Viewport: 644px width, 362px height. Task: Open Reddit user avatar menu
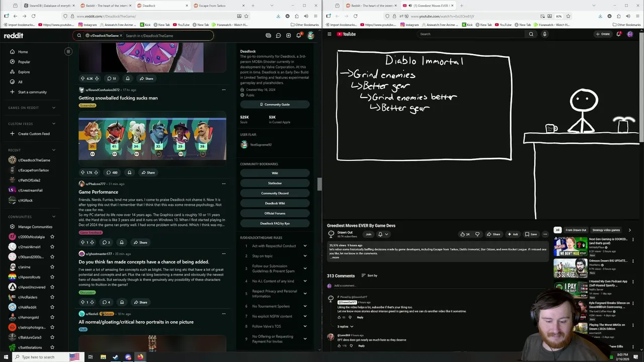click(310, 36)
